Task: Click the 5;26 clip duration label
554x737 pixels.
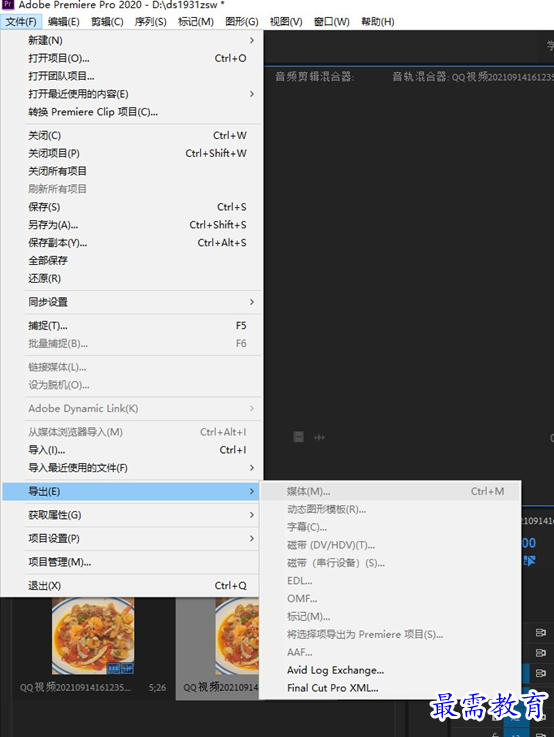Action: 157,688
